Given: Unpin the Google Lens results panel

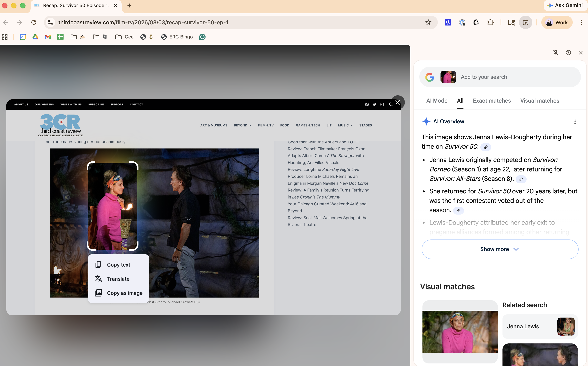Looking at the screenshot, I should click(556, 53).
